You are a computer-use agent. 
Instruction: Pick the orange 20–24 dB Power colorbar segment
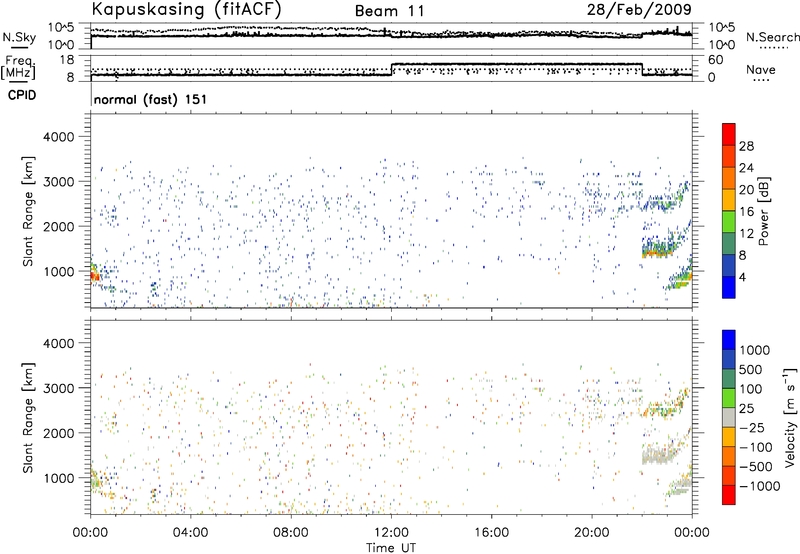(x=729, y=178)
